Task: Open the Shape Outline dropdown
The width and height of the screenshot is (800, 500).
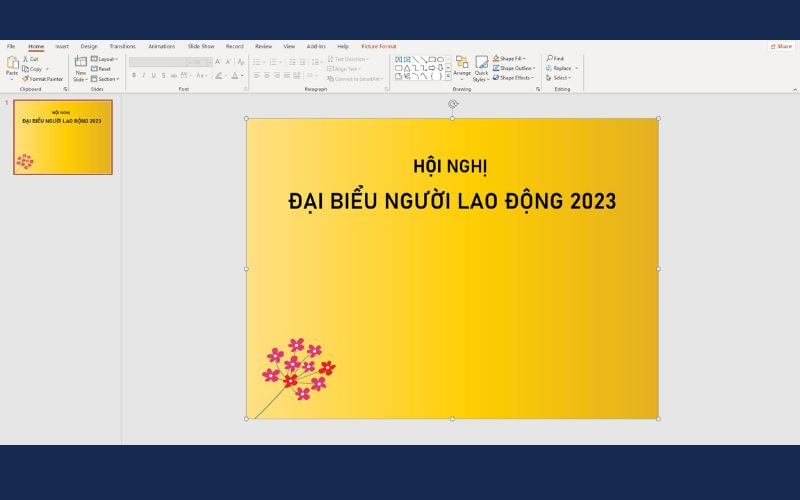Action: (x=514, y=68)
